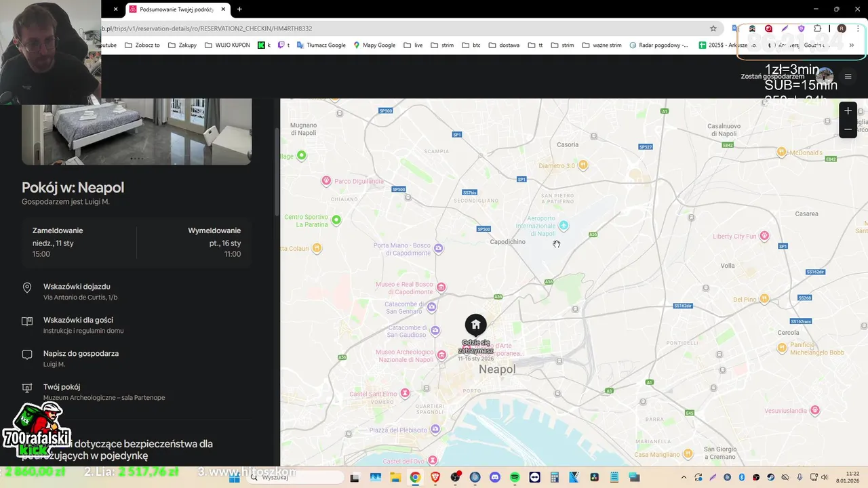
Task: Open the WUJO KUPON bookmark folder
Action: (x=227, y=45)
